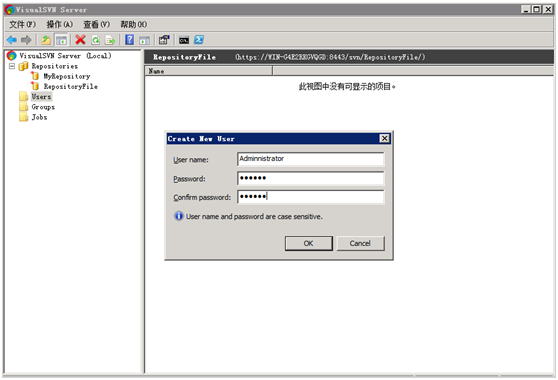Launch the black Command Prompt icon

click(x=184, y=40)
